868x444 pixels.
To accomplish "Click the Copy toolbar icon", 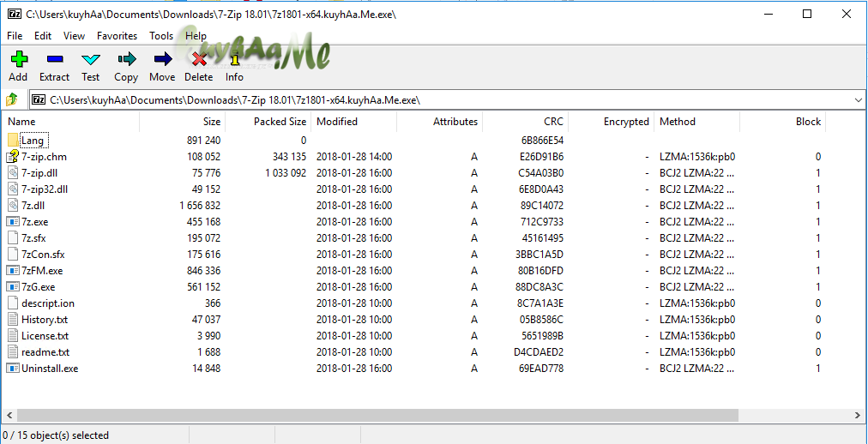I will (x=126, y=59).
